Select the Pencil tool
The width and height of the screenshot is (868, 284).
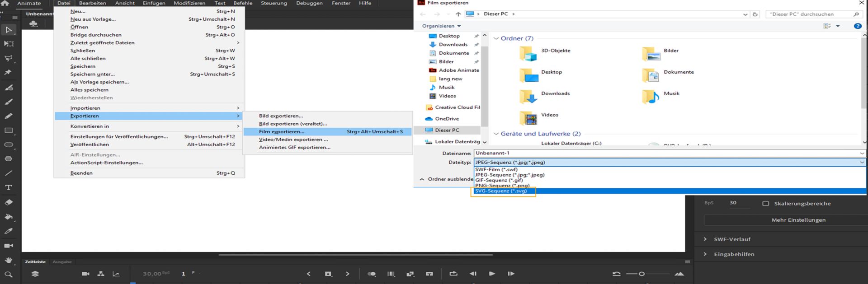9,116
